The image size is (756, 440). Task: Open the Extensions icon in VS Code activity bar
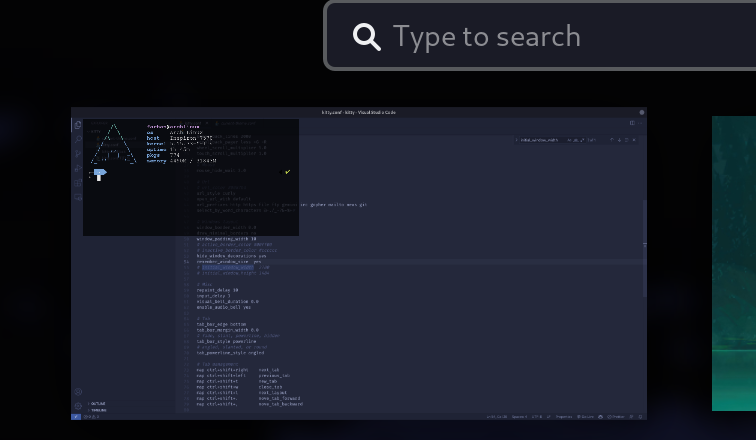tap(78, 183)
